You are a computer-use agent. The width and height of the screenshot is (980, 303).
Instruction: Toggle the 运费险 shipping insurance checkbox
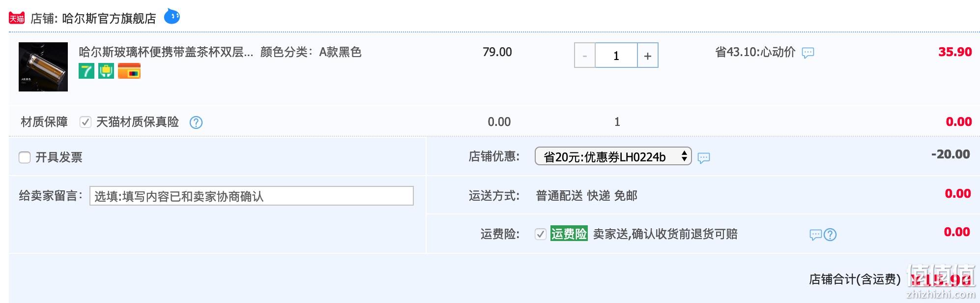tap(541, 234)
